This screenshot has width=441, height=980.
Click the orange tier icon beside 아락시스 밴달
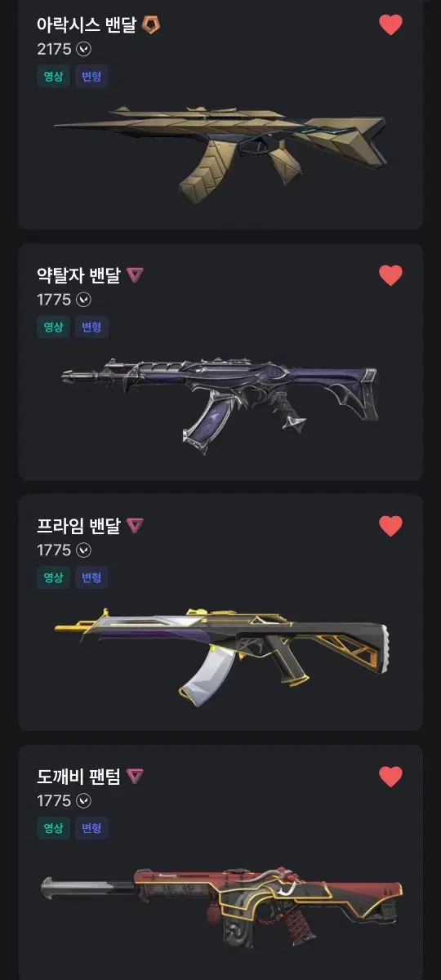click(x=151, y=25)
